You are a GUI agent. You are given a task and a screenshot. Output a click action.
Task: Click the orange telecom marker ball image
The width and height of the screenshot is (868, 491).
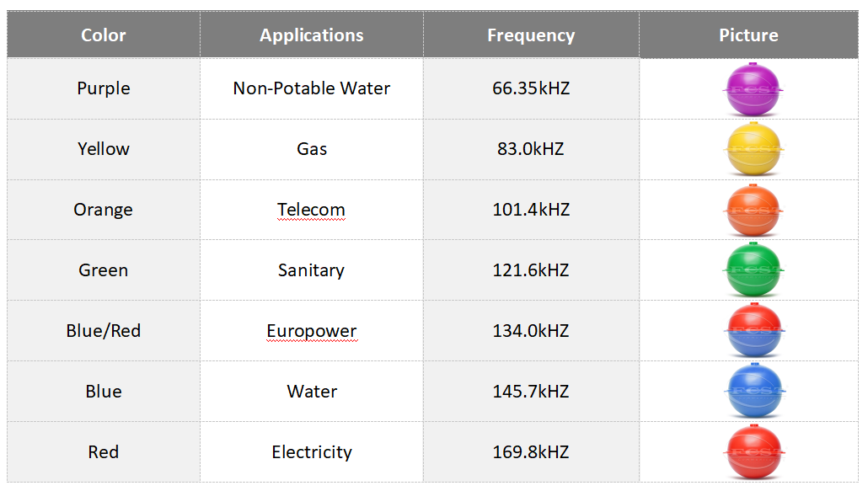753,210
